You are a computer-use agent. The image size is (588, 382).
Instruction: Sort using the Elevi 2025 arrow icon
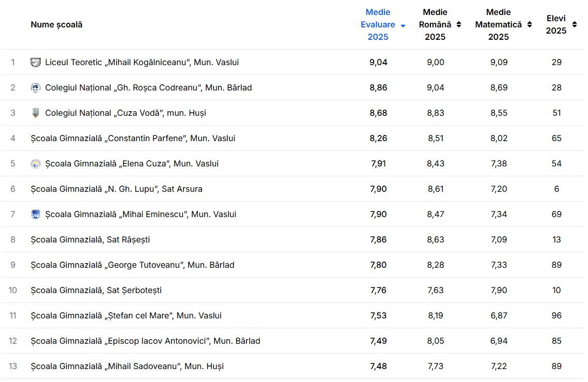[x=575, y=25]
